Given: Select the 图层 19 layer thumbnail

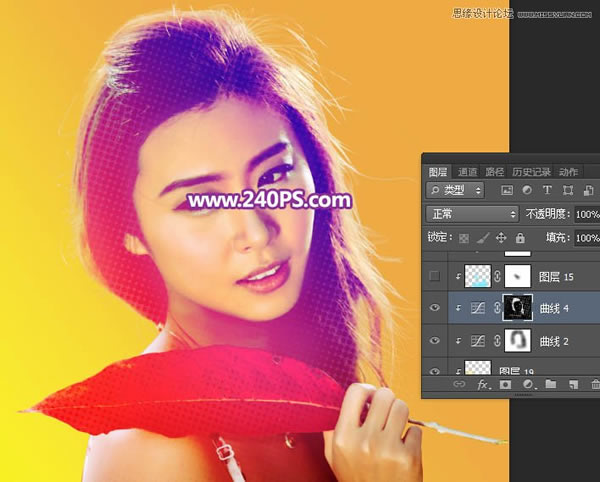Looking at the screenshot, I should 478,368.
